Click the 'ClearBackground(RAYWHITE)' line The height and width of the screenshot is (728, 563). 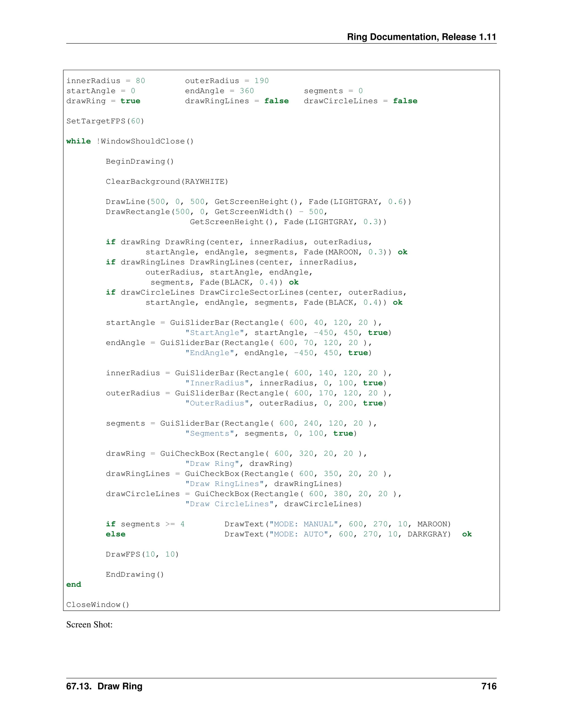coord(167,181)
